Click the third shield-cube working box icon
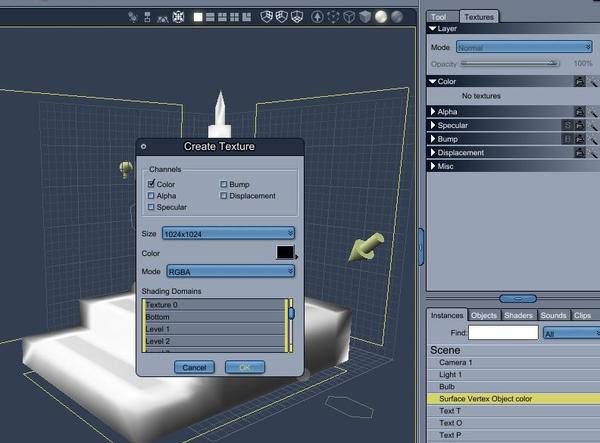This screenshot has height=443, width=600. [297, 16]
